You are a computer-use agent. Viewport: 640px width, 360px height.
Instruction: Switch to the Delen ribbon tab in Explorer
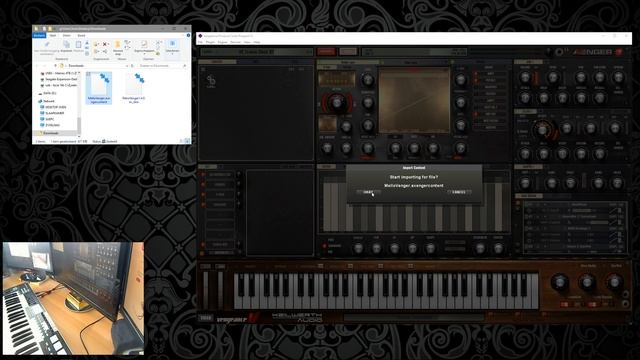click(x=67, y=36)
